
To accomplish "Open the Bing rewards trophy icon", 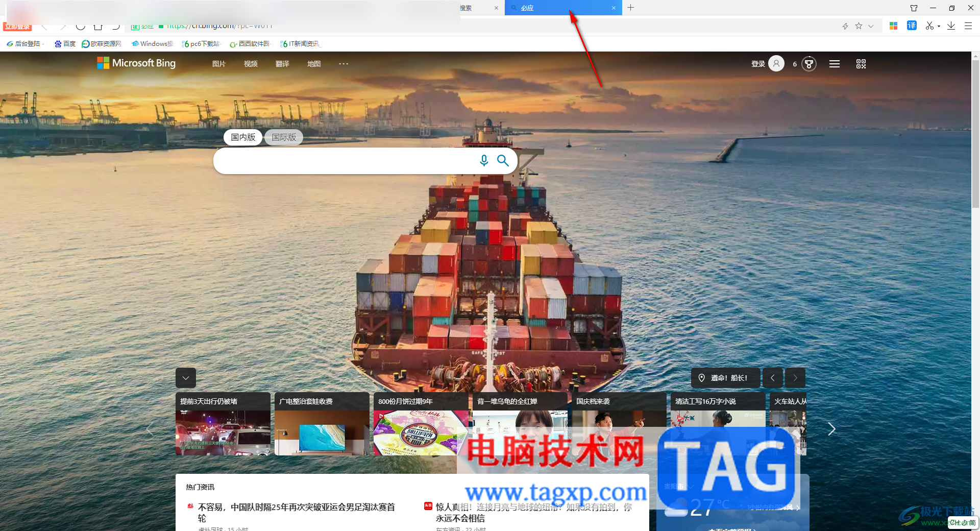I will click(x=809, y=64).
